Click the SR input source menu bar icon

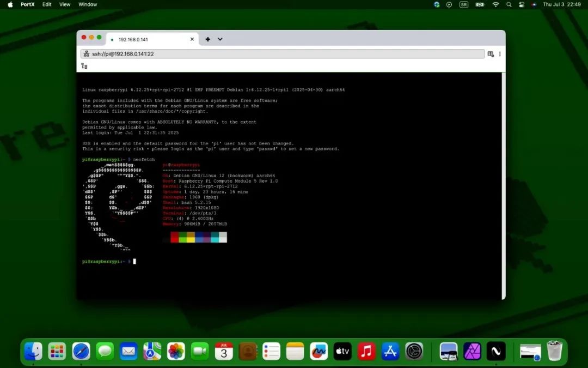464,4
